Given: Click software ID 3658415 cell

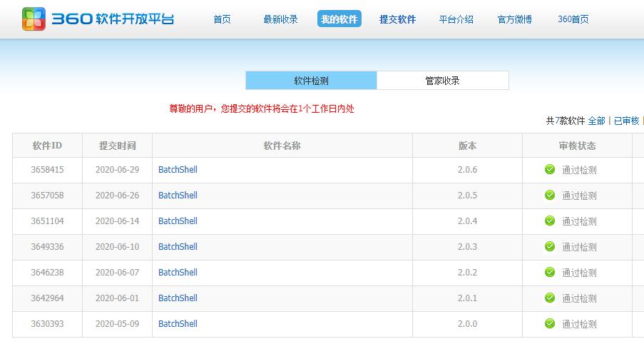Looking at the screenshot, I should tap(47, 170).
